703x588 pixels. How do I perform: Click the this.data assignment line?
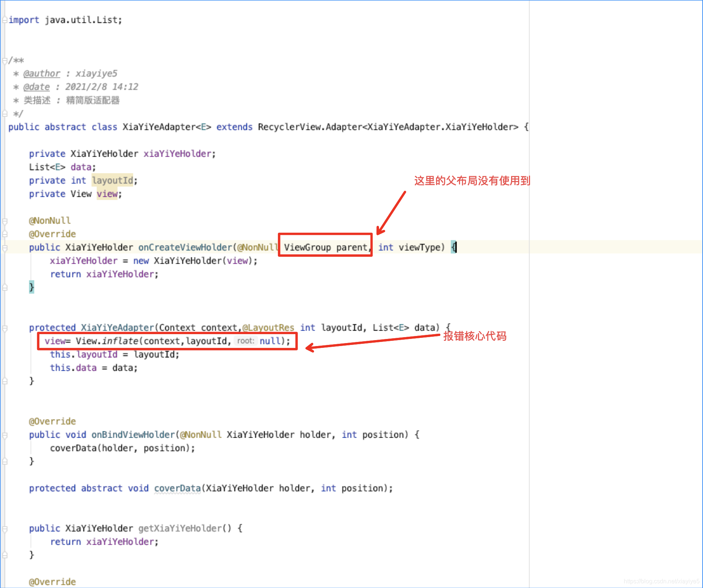coord(94,368)
